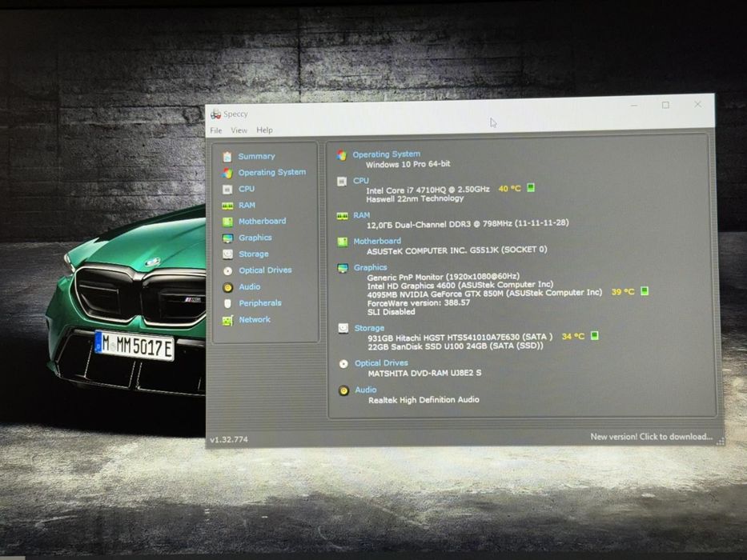Screen dimensions: 747x560
Task: Click the green CPU temperature indicator icon
Action: pyautogui.click(x=531, y=188)
